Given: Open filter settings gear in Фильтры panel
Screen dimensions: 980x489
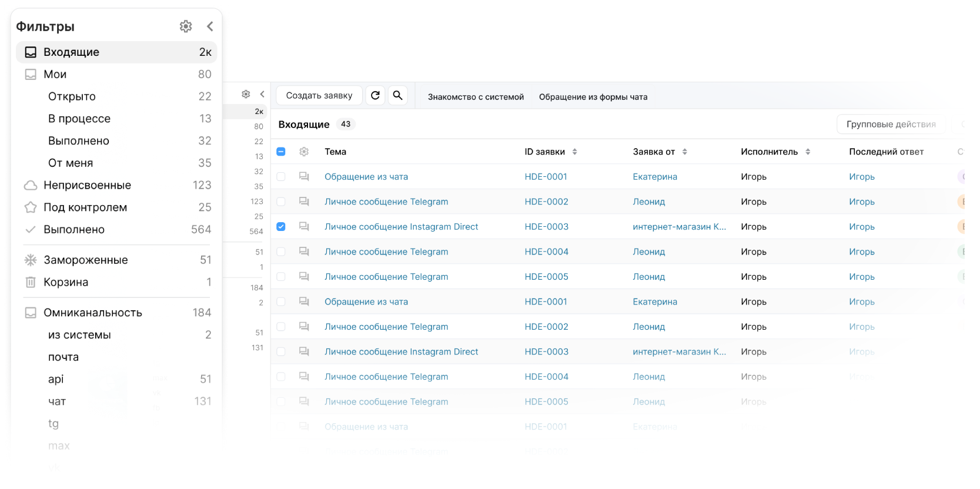Looking at the screenshot, I should 186,26.
